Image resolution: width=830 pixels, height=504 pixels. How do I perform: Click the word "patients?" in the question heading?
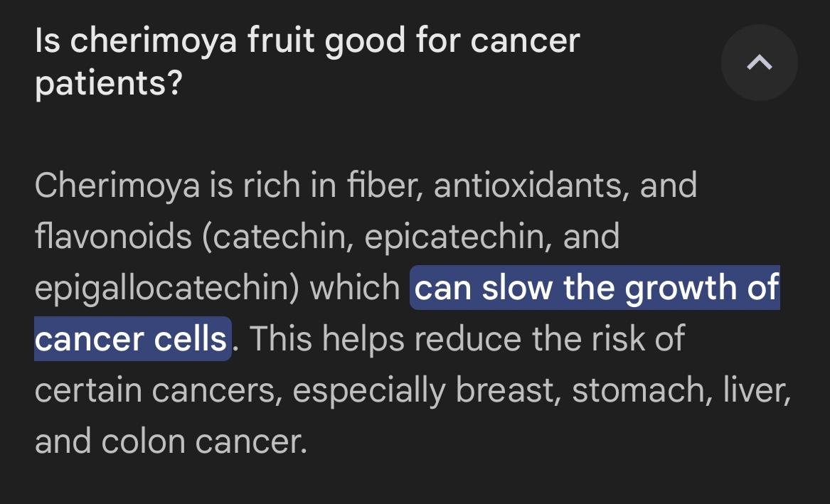coord(109,85)
